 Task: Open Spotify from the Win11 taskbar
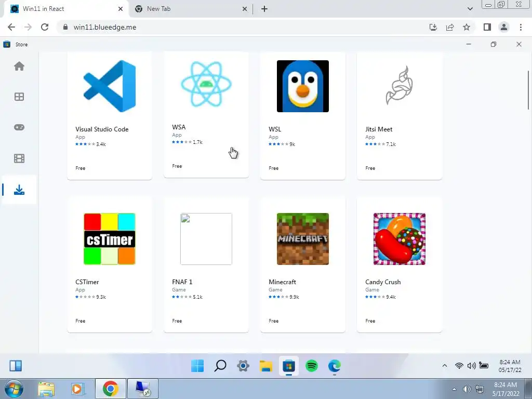coord(312,366)
